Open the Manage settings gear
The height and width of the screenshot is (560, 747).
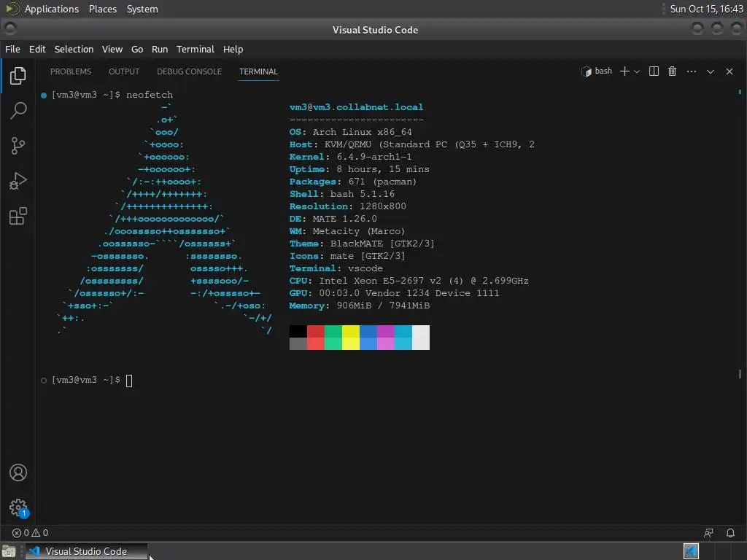click(18, 507)
